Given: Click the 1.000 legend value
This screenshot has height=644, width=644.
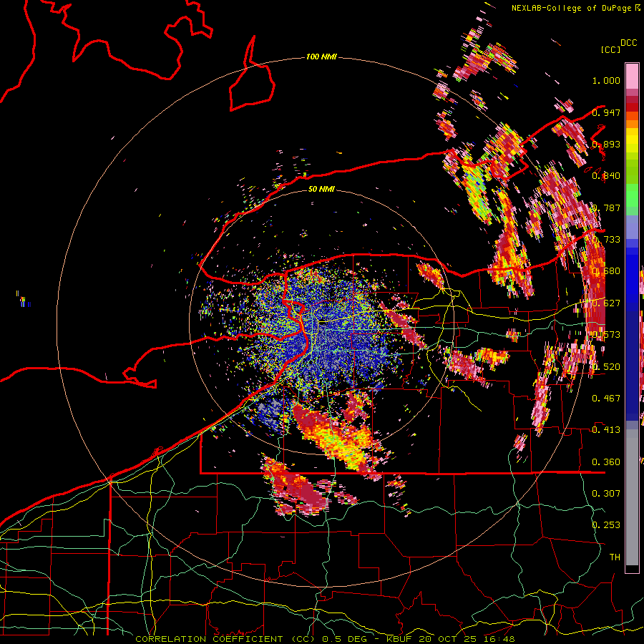Looking at the screenshot, I should coord(606,80).
